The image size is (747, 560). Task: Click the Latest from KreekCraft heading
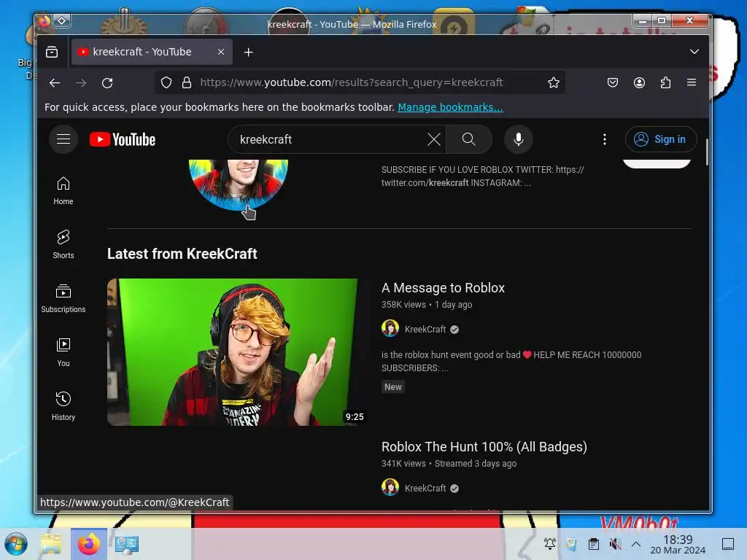(x=182, y=254)
